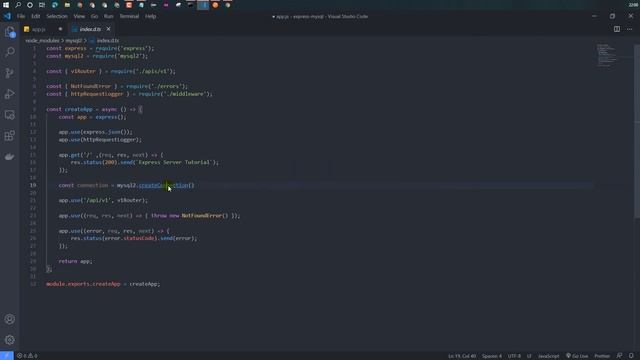The height and width of the screenshot is (360, 640).
Task: Open the Run and Debug view
Action: click(10, 94)
